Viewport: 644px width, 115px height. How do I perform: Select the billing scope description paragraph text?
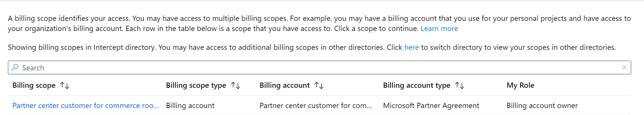pos(319,23)
